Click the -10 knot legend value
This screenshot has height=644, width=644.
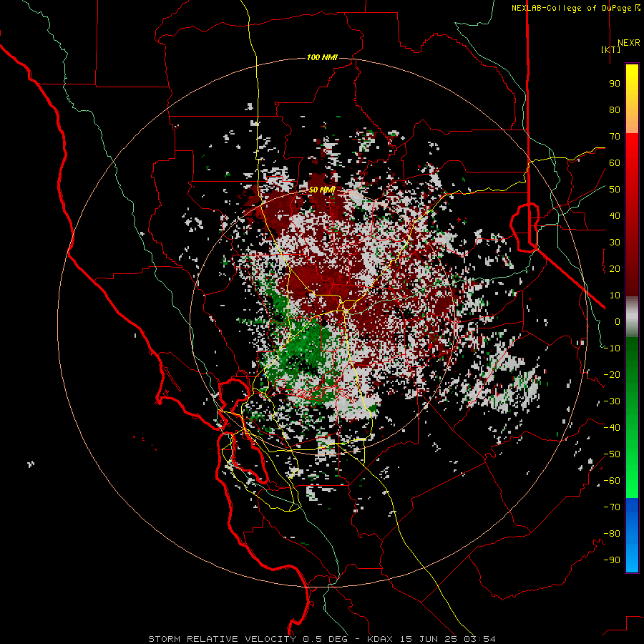(x=612, y=348)
